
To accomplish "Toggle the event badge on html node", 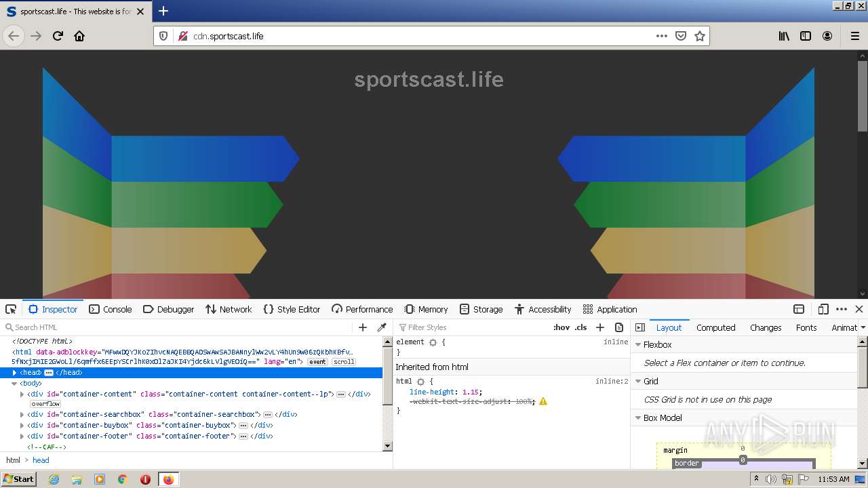I will (317, 362).
